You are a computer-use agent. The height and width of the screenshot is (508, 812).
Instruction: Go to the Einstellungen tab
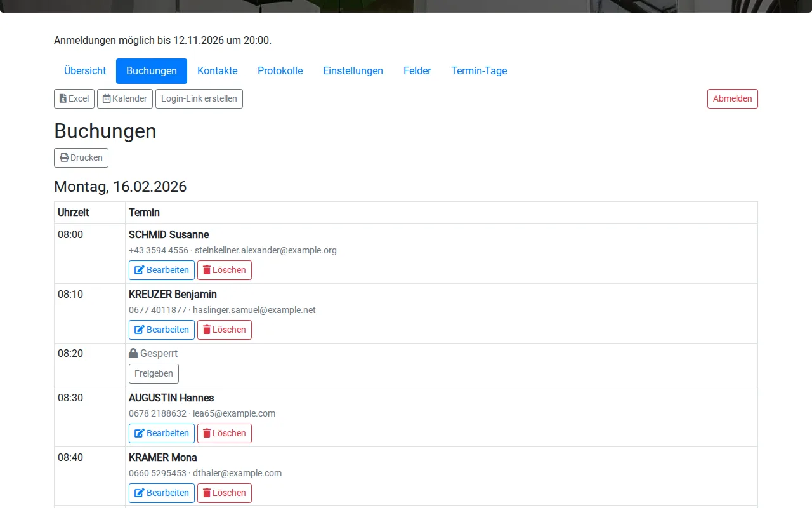(x=353, y=71)
